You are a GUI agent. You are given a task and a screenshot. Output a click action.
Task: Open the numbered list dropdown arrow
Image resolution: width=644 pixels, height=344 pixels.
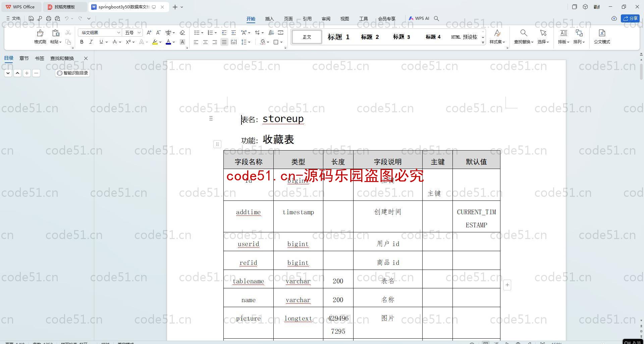point(216,33)
